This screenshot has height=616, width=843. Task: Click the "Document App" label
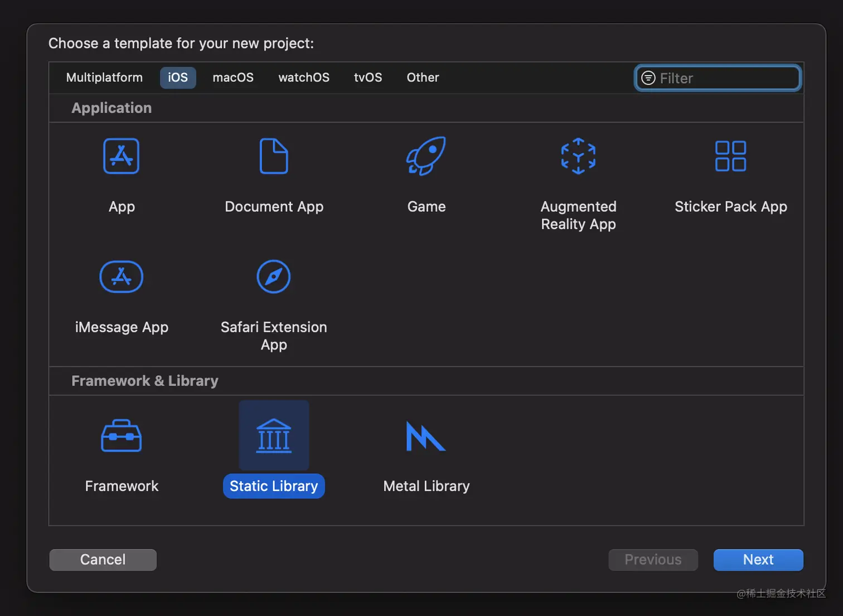coord(274,207)
